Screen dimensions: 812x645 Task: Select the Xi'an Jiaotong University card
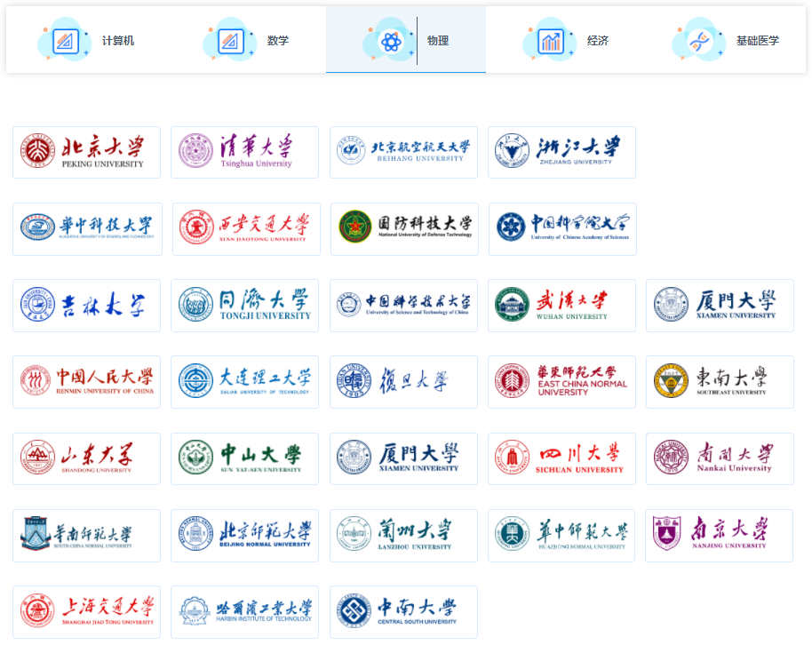coord(246,229)
